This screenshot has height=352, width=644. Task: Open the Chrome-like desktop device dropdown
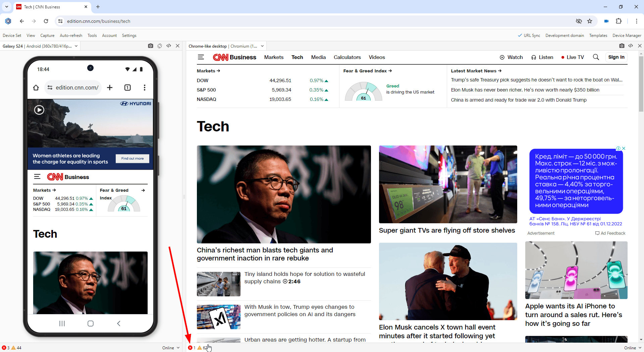[262, 46]
